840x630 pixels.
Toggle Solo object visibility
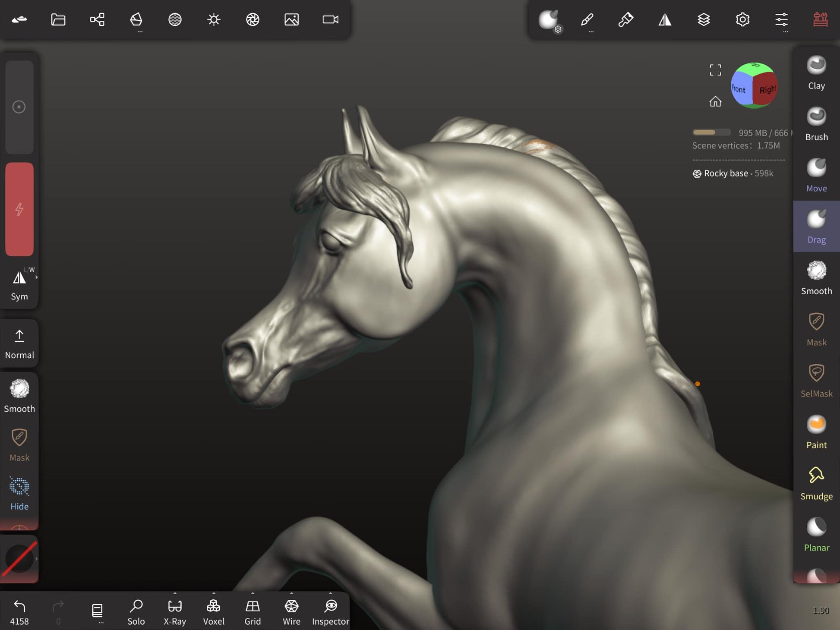point(136,611)
